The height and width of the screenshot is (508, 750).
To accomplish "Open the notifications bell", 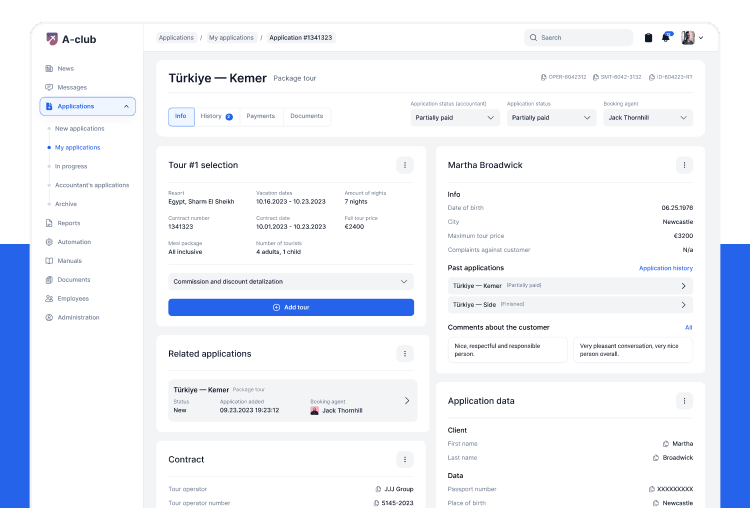I will pos(666,37).
